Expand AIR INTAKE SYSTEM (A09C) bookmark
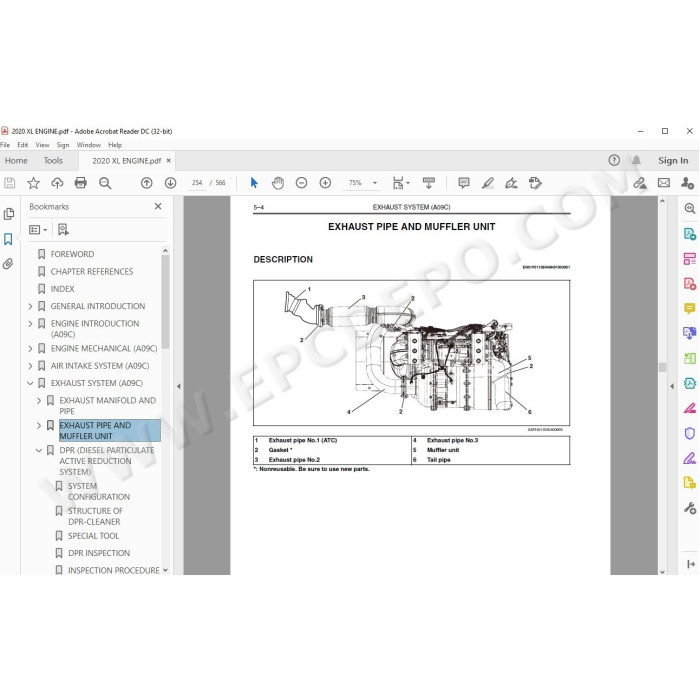The image size is (700, 700). pos(30,366)
